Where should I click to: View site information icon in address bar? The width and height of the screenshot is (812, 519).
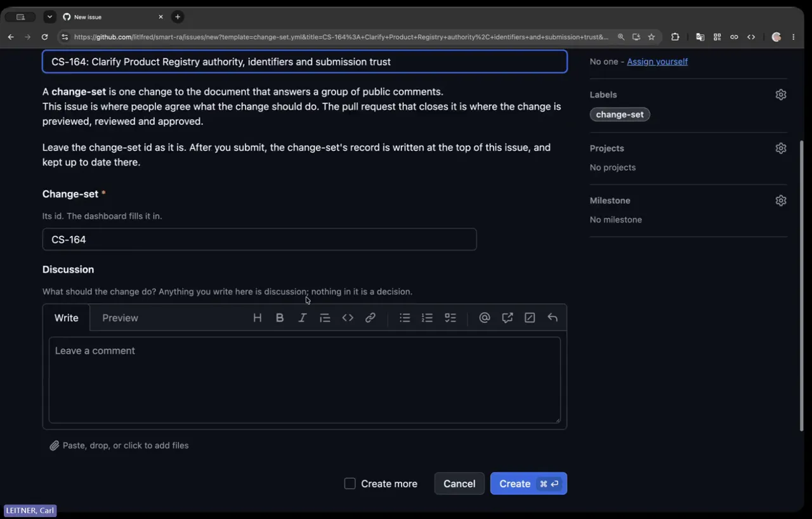click(x=65, y=37)
